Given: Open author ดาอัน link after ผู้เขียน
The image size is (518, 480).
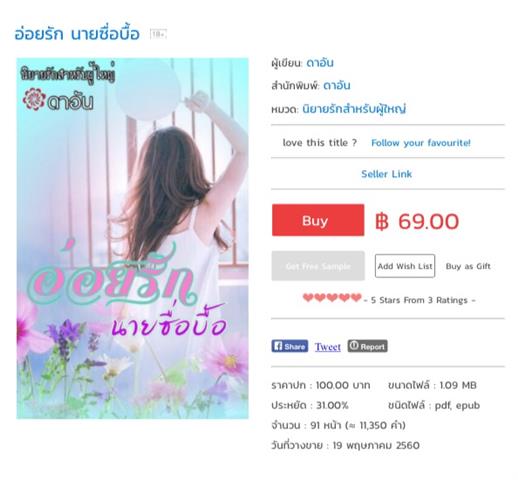Looking at the screenshot, I should click(319, 63).
